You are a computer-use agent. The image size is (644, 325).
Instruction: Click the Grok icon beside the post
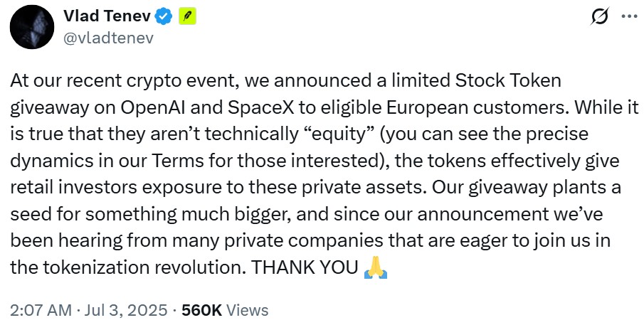[599, 17]
